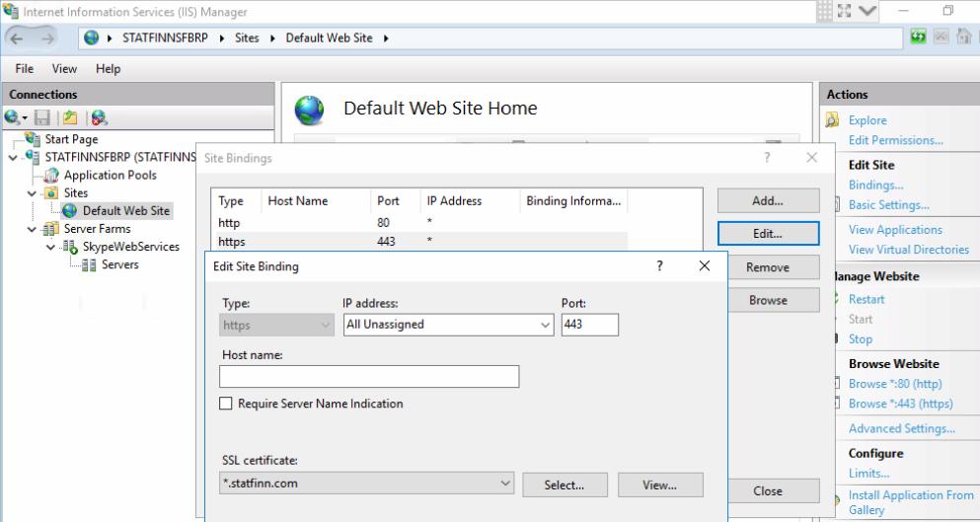Click the Stop website link
980x522 pixels.
(x=860, y=339)
